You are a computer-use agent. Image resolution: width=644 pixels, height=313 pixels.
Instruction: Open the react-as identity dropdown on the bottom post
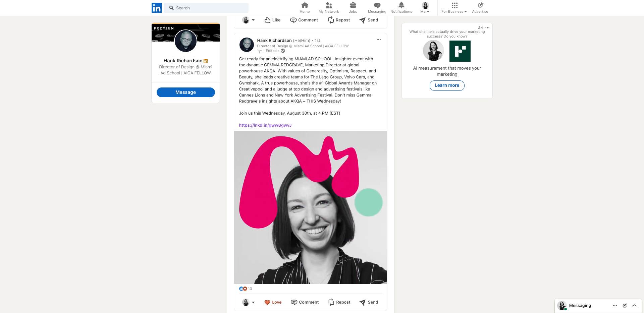tap(249, 302)
